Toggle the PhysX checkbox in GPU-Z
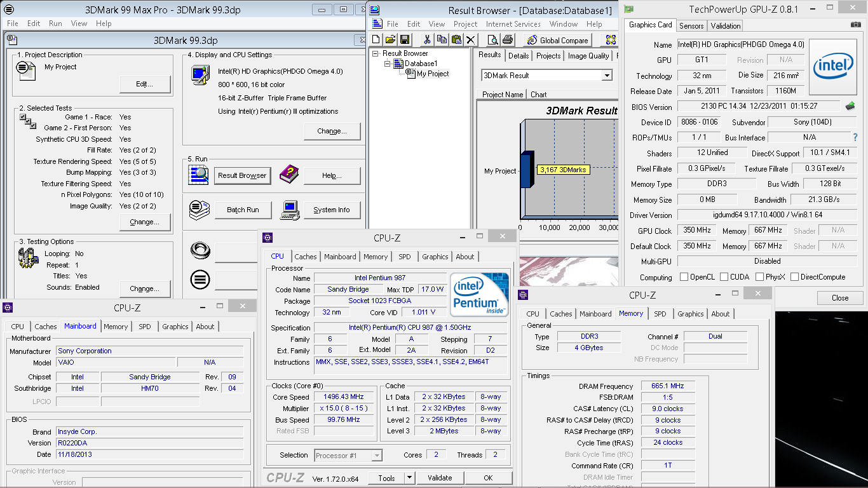This screenshot has height=488, width=868. coord(759,277)
